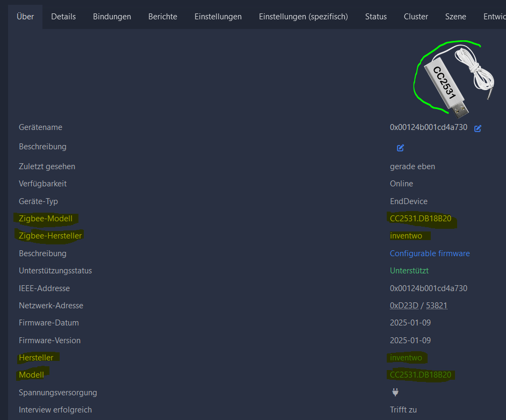The height and width of the screenshot is (420, 506).
Task: Click the Zigbee-Hersteller value inventwo
Action: point(406,236)
